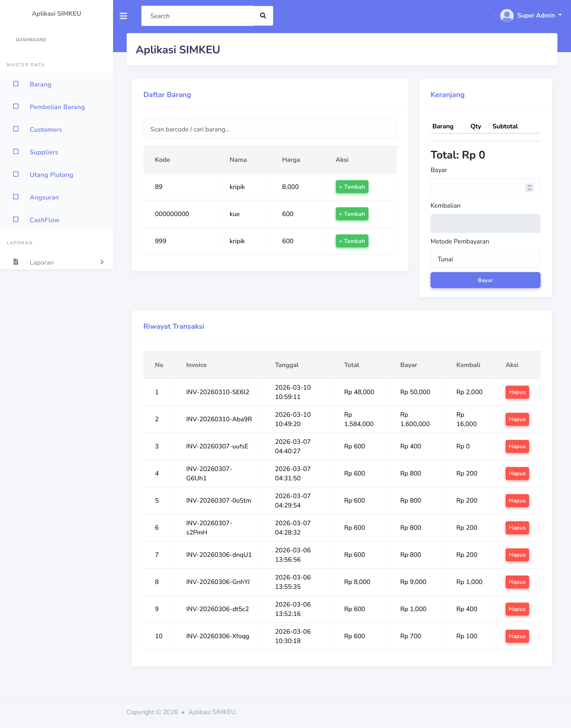
Task: Click the Super Admin avatar icon
Action: point(506,15)
